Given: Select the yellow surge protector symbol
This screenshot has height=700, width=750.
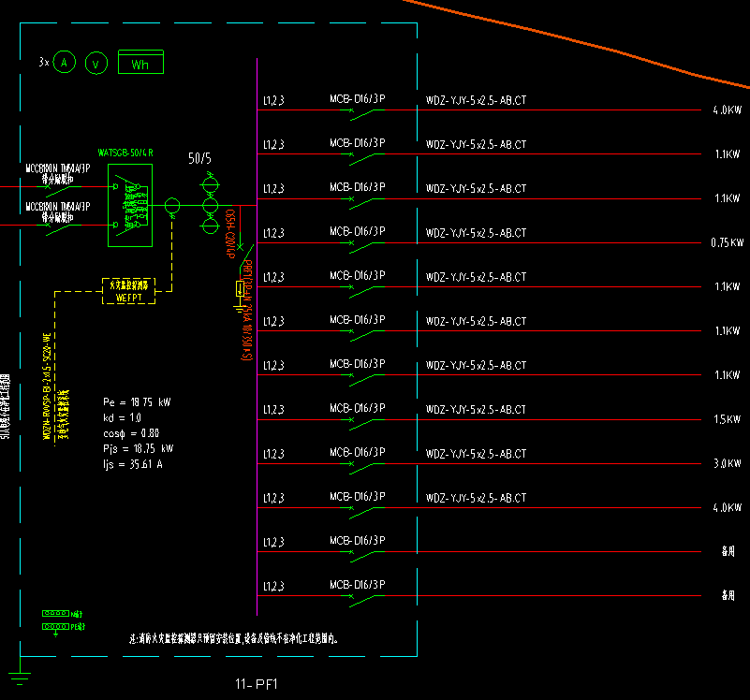Looking at the screenshot, I should [x=240, y=289].
